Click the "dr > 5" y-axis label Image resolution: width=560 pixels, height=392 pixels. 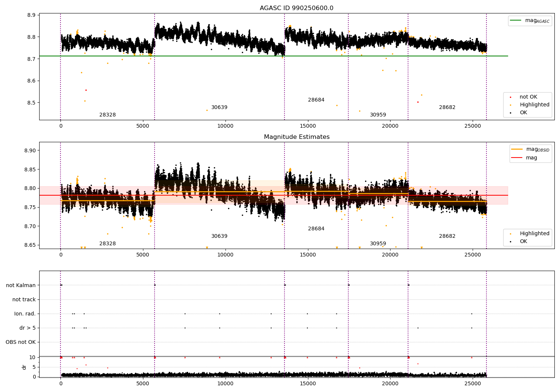[x=28, y=328]
